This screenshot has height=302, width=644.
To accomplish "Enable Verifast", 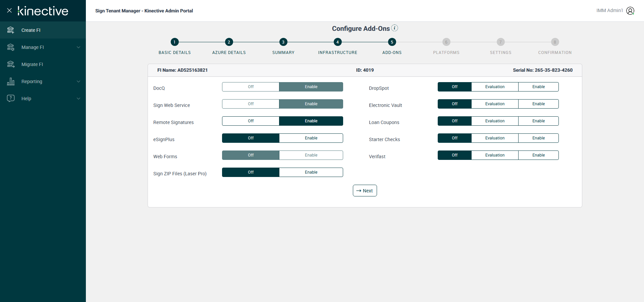I will (539, 155).
